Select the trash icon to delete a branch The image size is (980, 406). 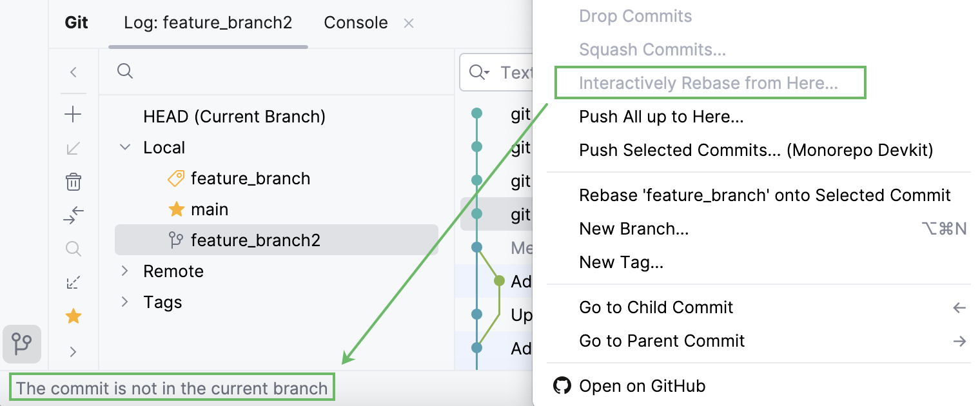(73, 182)
